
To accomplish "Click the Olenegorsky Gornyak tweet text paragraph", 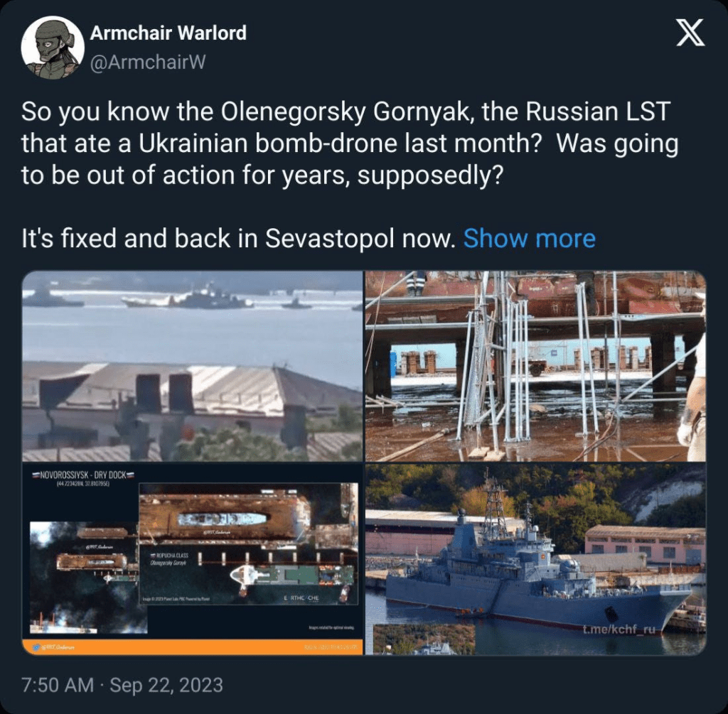I will pos(350,144).
